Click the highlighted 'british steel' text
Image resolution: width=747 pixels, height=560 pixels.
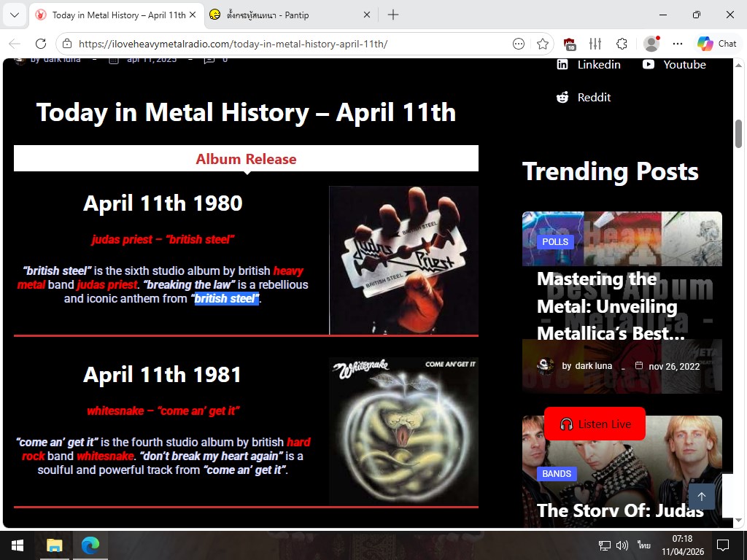(227, 298)
